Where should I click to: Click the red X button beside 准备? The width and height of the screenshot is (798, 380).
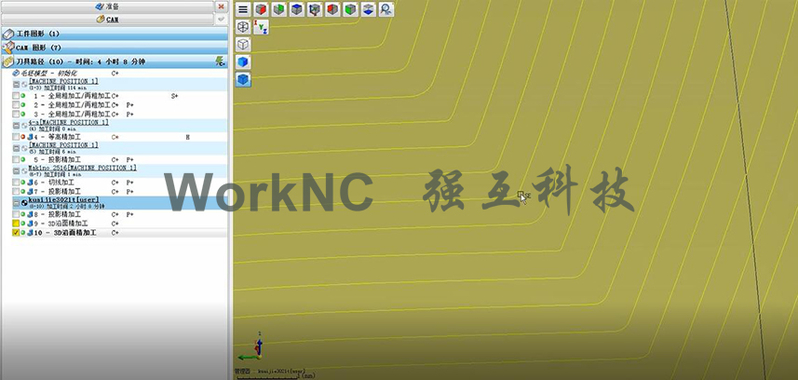(221, 7)
